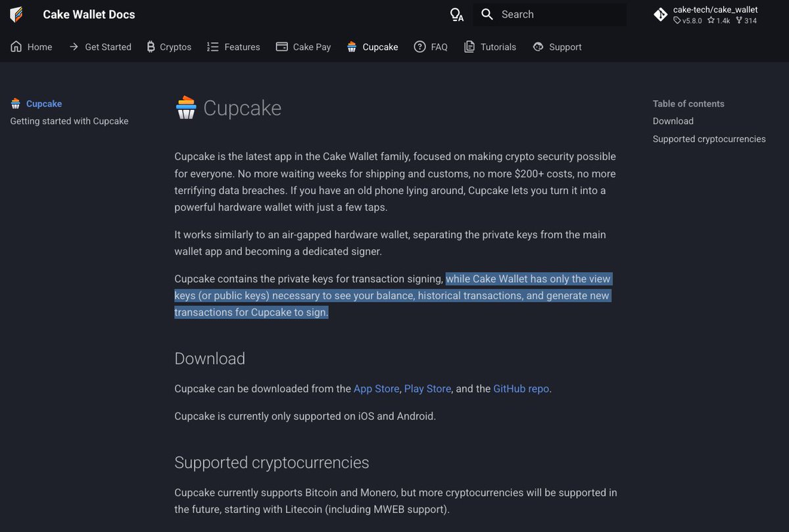Click the highlighted text about view keys
This screenshot has width=789, height=532.
pyautogui.click(x=393, y=295)
